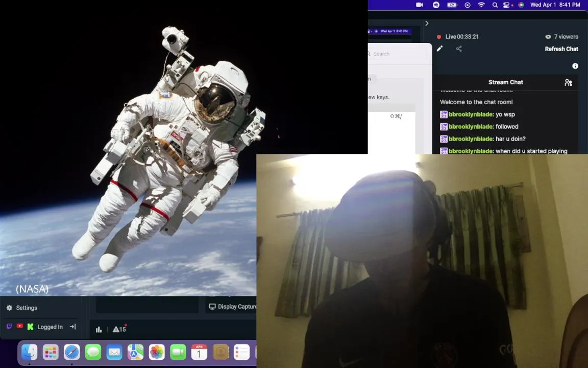The height and width of the screenshot is (368, 588).
Task: Click the info circle icon above chat
Action: click(575, 66)
